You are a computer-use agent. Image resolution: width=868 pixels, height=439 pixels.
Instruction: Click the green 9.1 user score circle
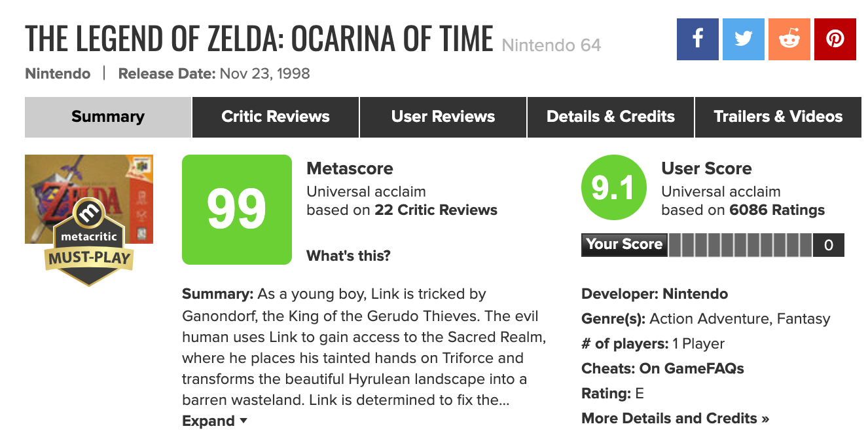click(614, 189)
